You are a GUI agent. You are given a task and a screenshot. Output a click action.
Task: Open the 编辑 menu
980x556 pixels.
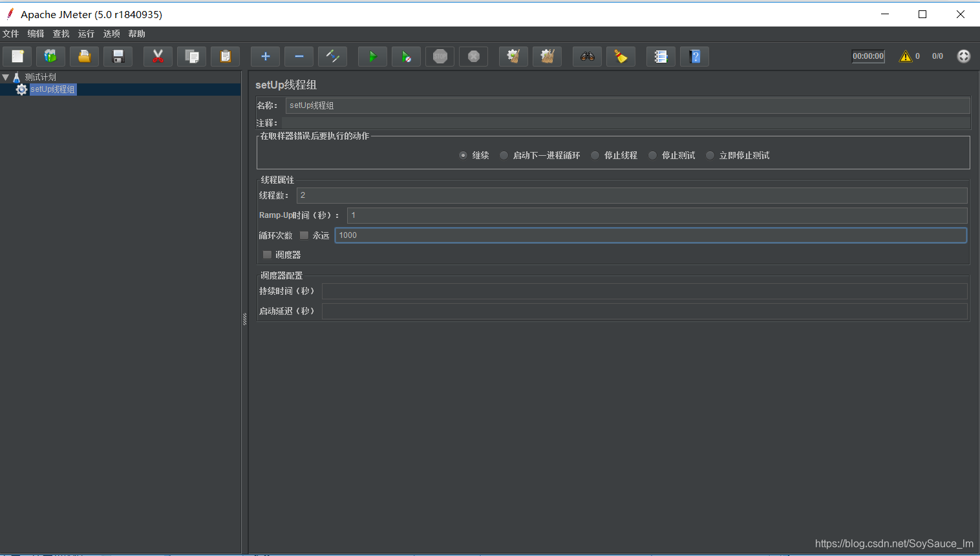click(x=36, y=34)
